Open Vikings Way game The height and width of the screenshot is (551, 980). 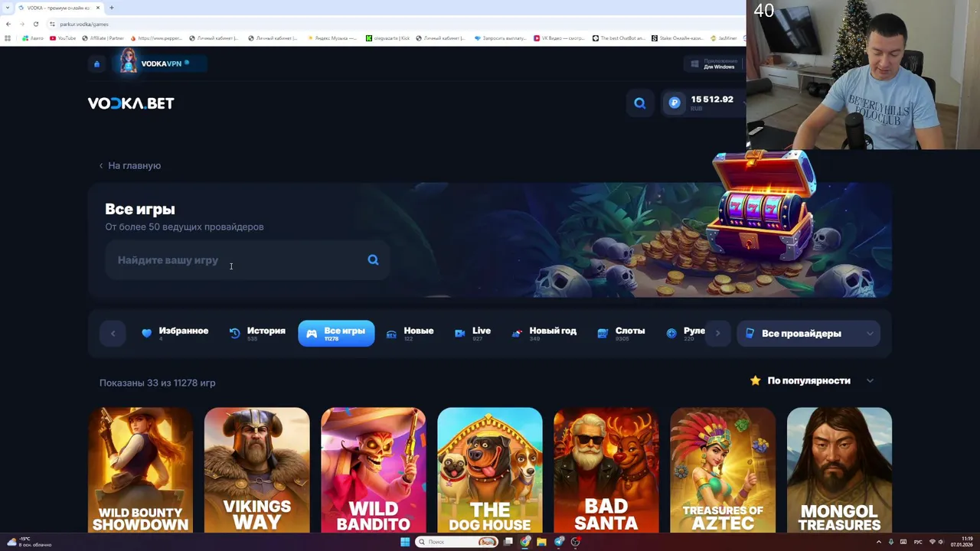pyautogui.click(x=257, y=470)
